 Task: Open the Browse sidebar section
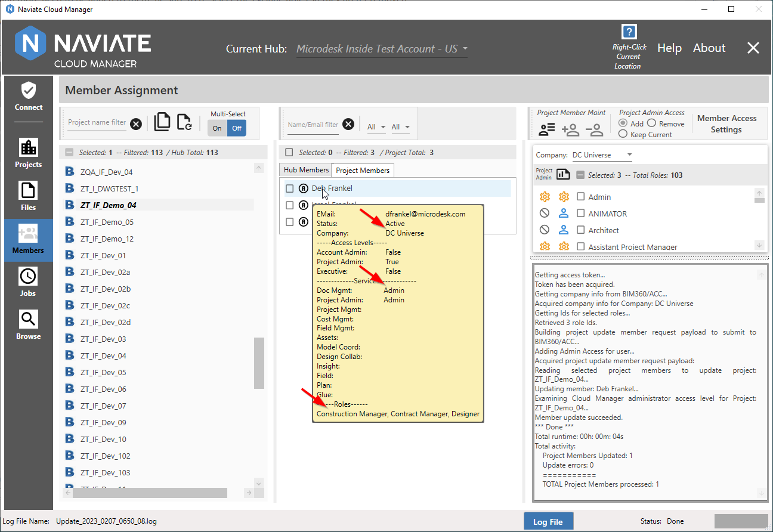pos(29,326)
